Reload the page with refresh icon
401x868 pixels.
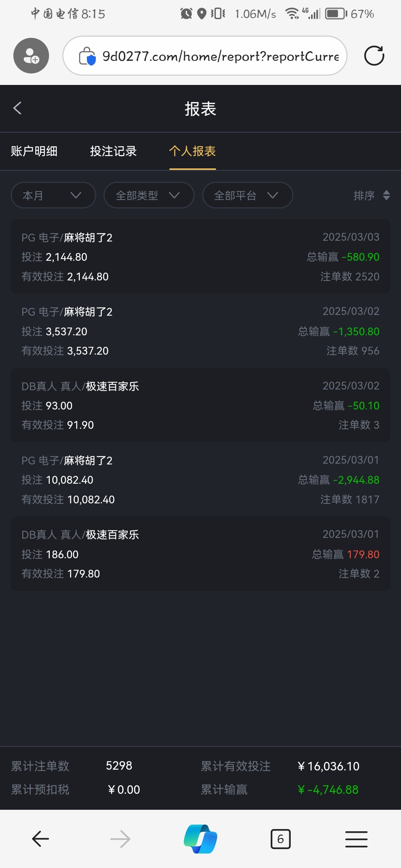pos(374,56)
